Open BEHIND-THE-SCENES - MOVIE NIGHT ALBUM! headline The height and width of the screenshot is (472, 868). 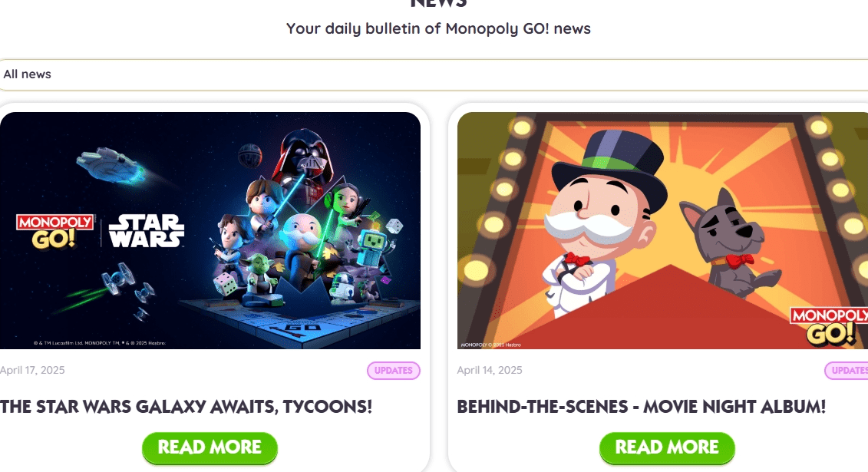tap(641, 407)
